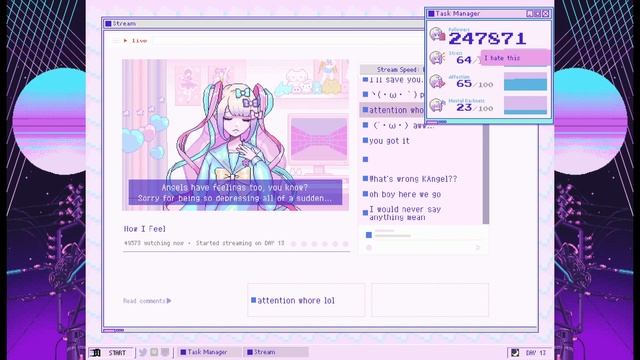Screen dimensions: 640x360
Task: Select the 'I'll save you' chat comment
Action: pyautogui.click(x=393, y=80)
